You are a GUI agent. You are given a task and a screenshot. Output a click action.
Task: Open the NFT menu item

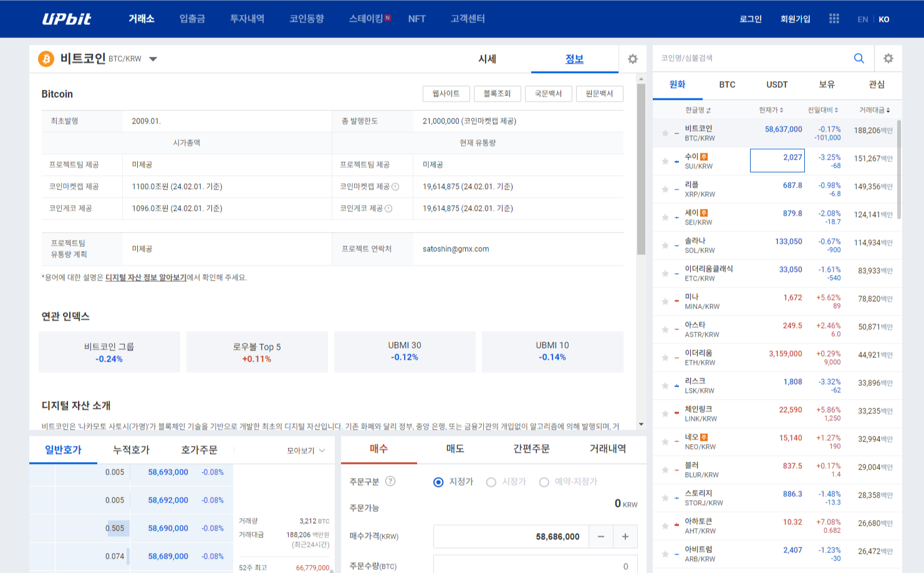coord(416,19)
